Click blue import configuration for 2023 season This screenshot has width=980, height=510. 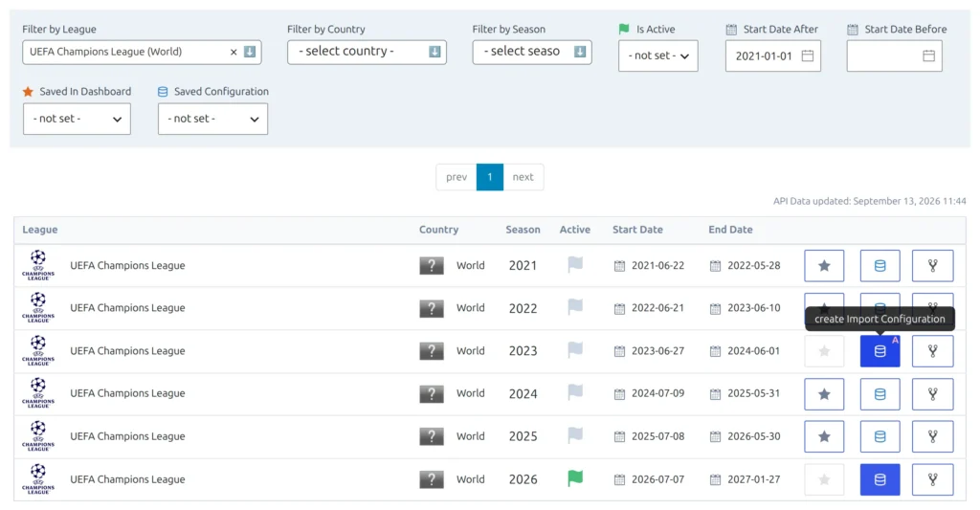(880, 351)
